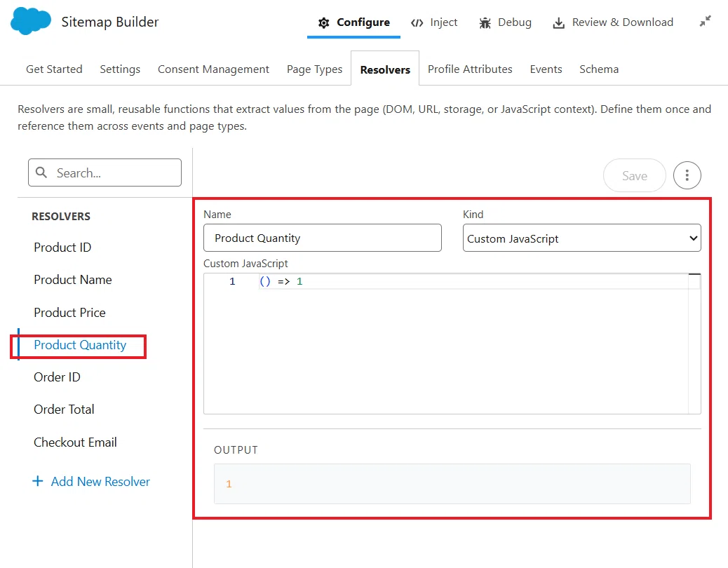Open the Consent Management tab

pyautogui.click(x=214, y=69)
